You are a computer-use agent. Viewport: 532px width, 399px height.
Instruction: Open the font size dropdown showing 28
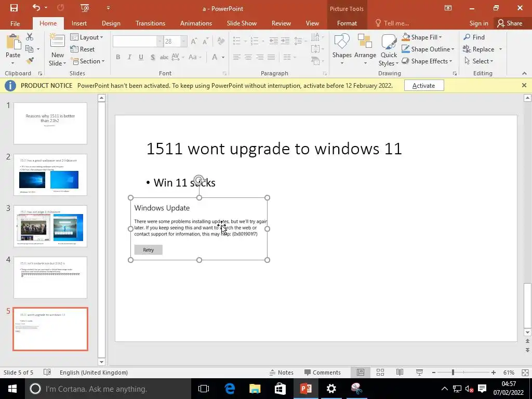point(183,42)
